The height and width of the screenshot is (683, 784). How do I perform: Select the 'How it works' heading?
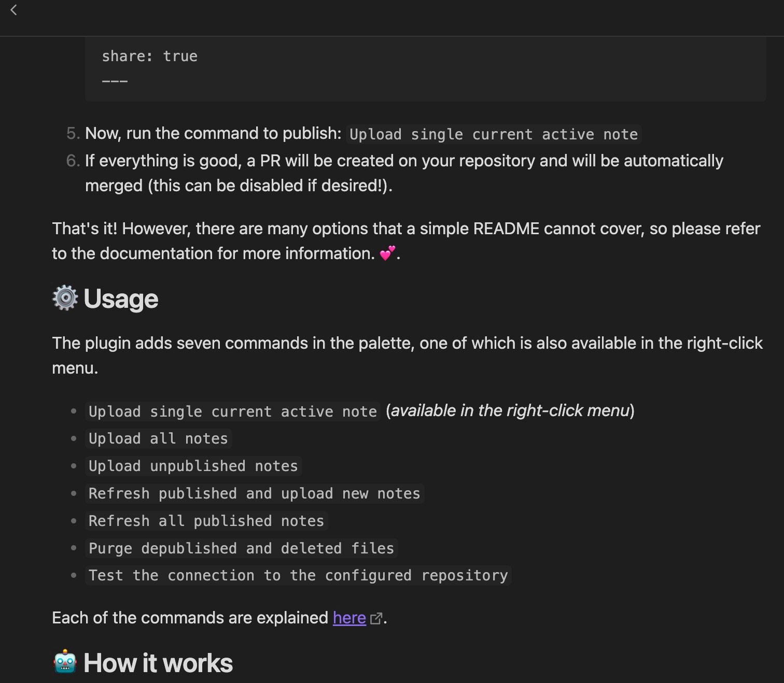coord(158,663)
